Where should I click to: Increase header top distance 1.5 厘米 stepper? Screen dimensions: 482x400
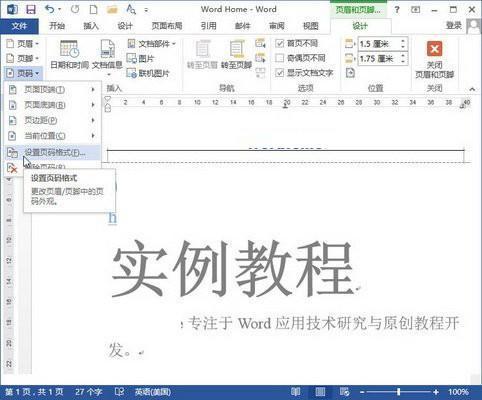point(403,41)
